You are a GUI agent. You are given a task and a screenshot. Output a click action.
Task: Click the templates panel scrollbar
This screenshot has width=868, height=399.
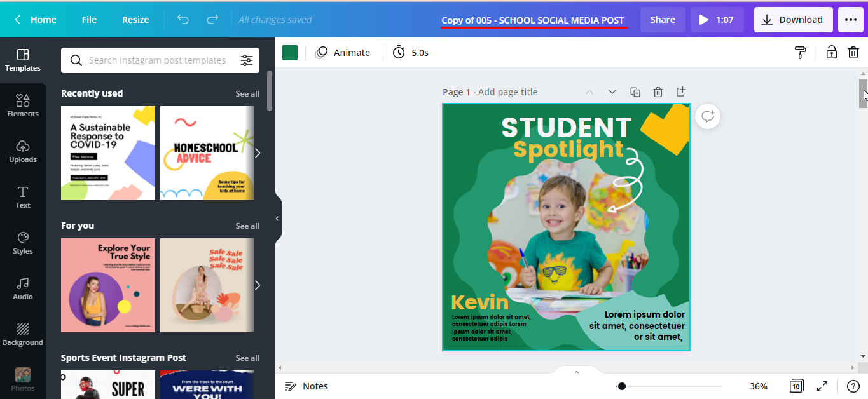[x=270, y=90]
